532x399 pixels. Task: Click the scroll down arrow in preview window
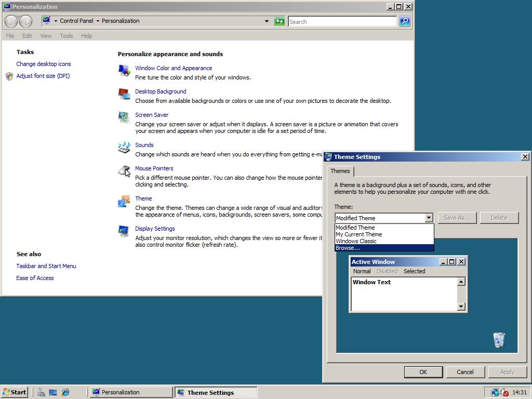tap(461, 307)
